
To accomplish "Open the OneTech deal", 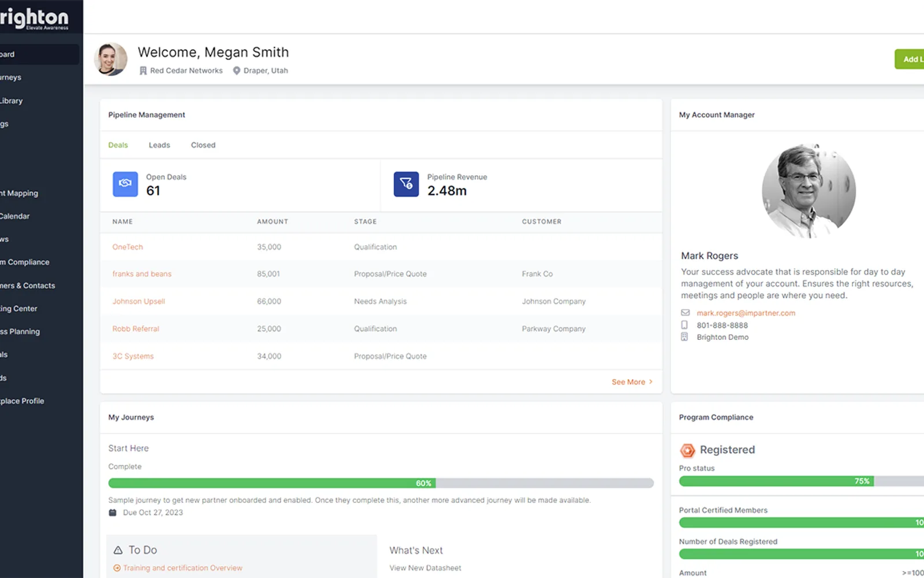I will click(128, 247).
